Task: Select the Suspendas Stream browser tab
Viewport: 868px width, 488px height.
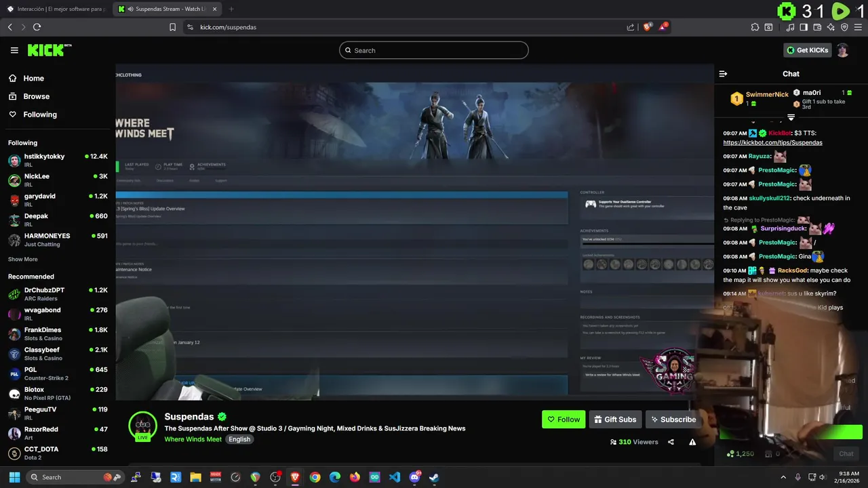Action: [x=167, y=9]
